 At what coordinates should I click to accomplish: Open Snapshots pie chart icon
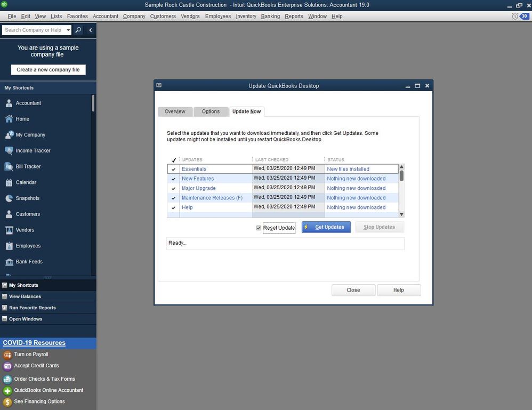tap(9, 198)
